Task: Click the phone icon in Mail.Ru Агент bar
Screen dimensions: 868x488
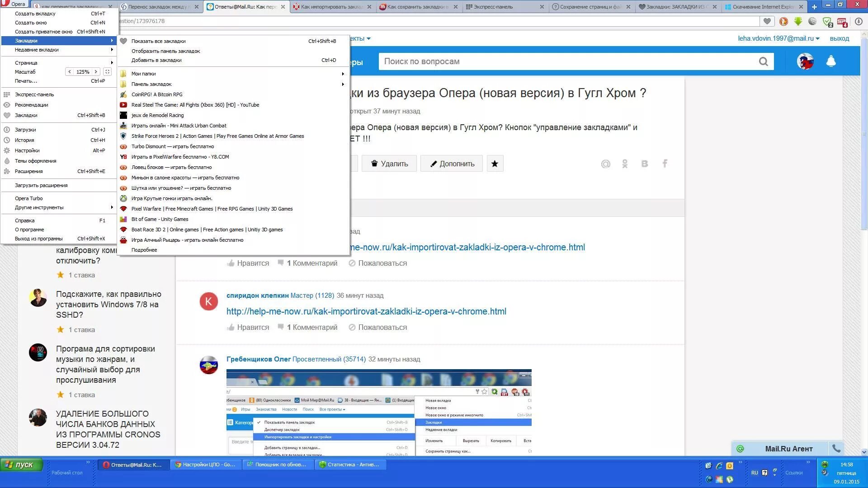Action: 836,449
